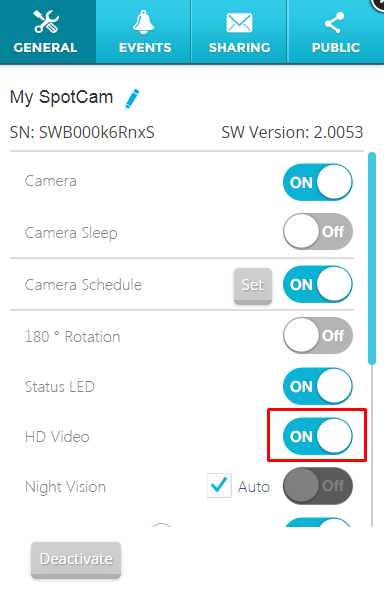This screenshot has height=593, width=384.
Task: Turn off the Camera toggle
Action: point(318,182)
